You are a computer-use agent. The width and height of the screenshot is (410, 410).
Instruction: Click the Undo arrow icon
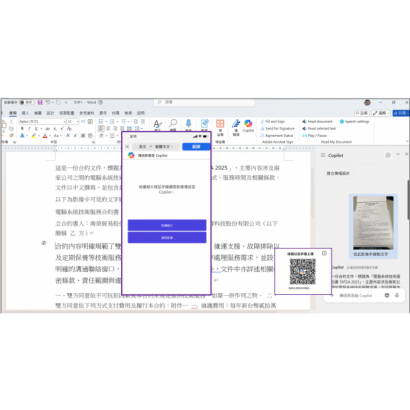point(48,102)
